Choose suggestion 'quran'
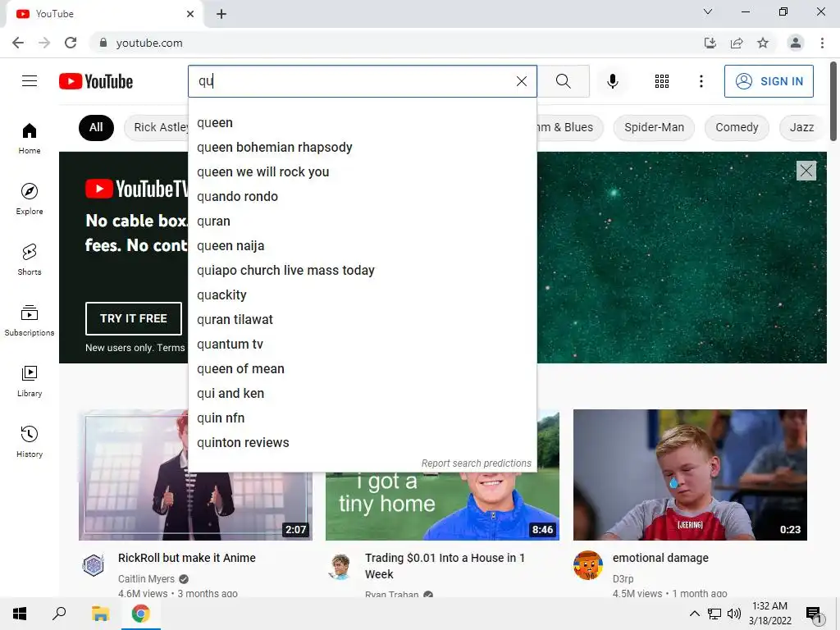 tap(362, 221)
